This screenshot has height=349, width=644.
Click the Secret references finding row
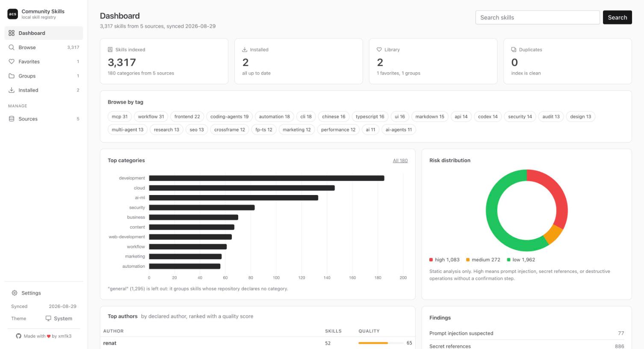pyautogui.click(x=526, y=346)
